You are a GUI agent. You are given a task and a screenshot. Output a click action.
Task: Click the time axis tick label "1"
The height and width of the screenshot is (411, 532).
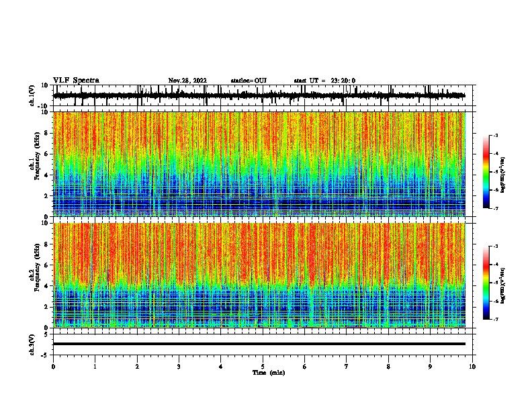(x=95, y=367)
